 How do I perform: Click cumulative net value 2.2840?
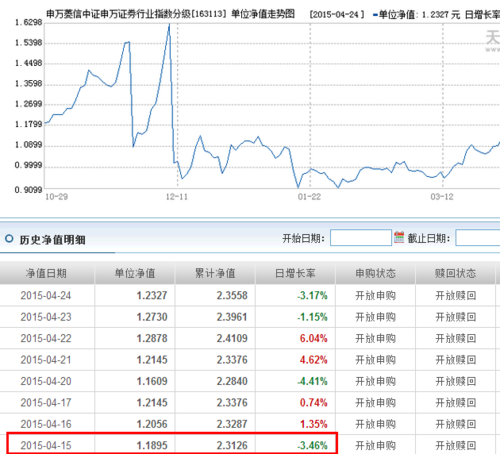tap(232, 381)
